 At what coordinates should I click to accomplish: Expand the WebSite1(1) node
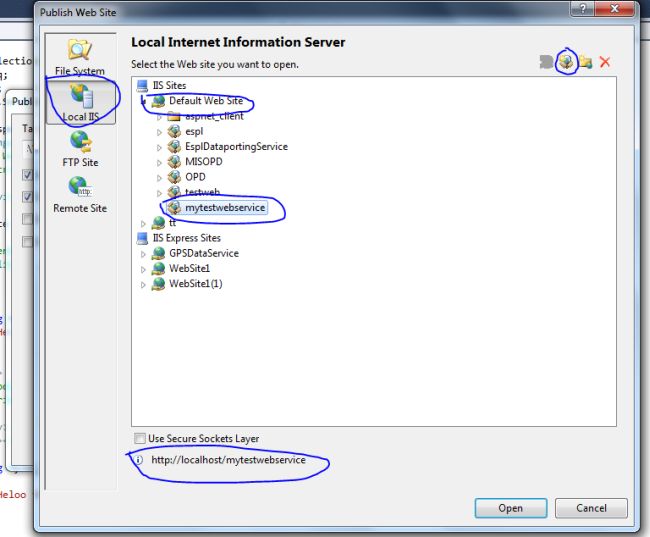click(x=143, y=285)
